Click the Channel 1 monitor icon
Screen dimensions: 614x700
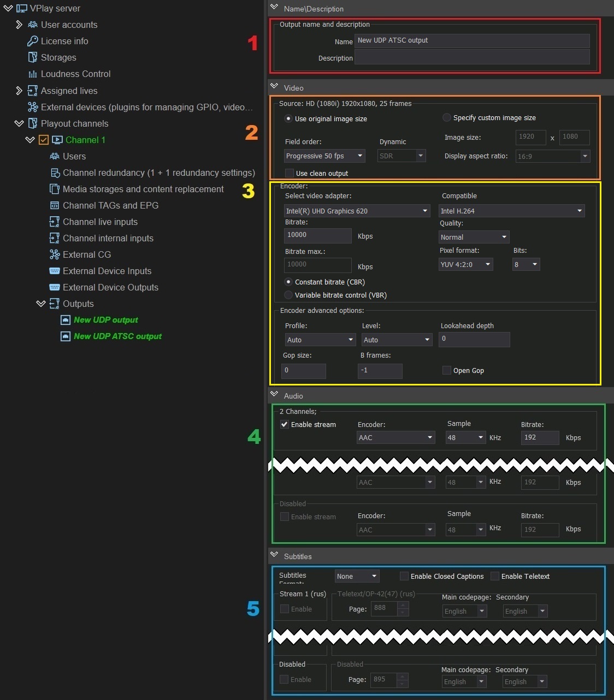point(57,140)
